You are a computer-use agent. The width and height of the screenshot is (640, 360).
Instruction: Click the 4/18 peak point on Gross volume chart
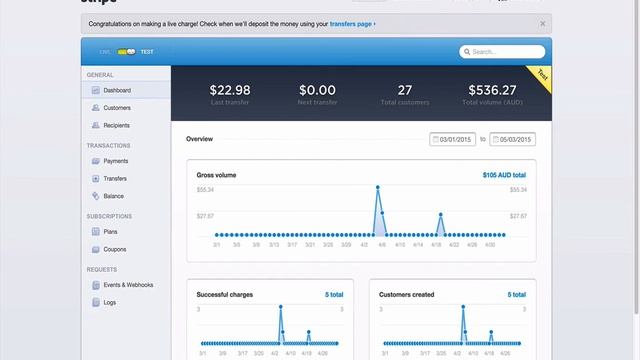tap(440, 214)
